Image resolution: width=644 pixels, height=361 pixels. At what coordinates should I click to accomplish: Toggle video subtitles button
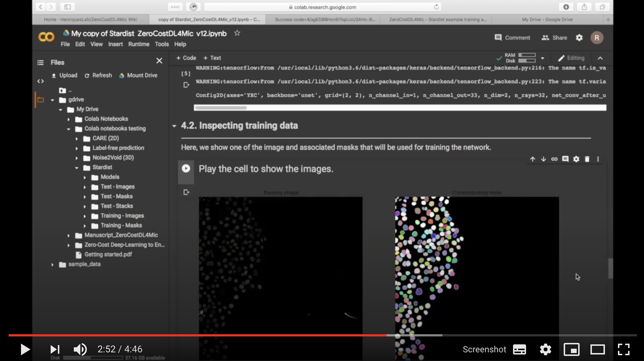click(520, 349)
